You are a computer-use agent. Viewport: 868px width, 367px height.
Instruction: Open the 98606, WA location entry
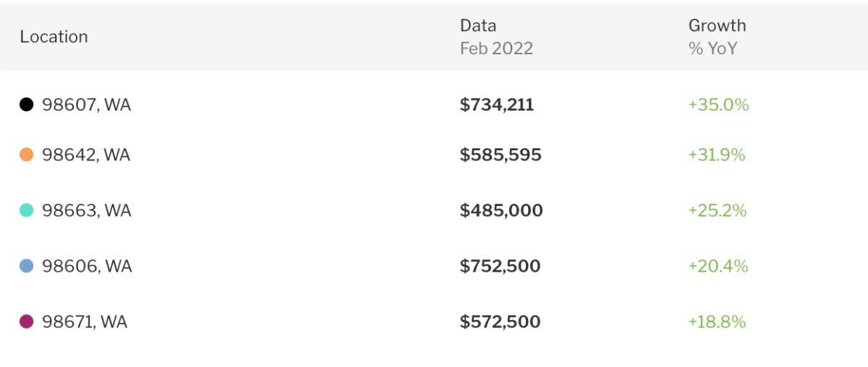[x=87, y=266]
